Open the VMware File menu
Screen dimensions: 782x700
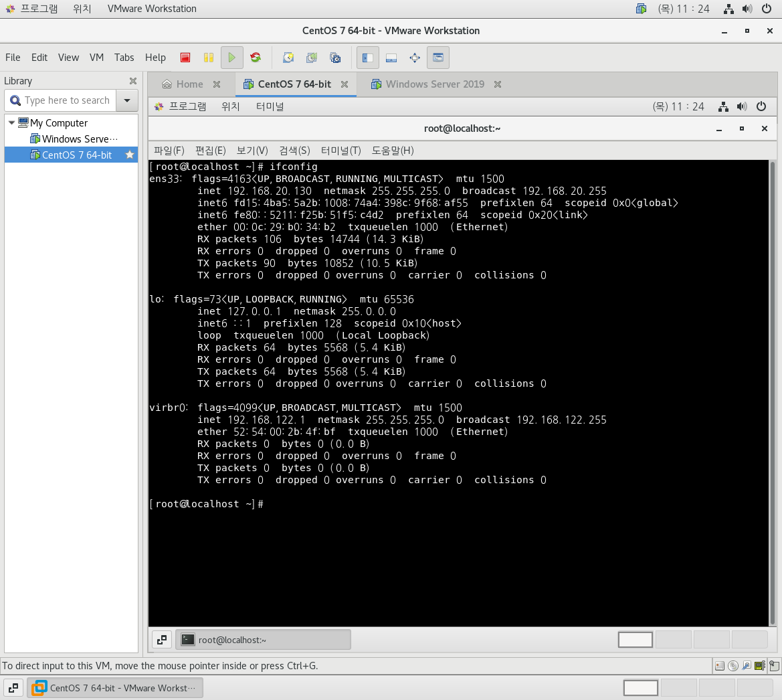coord(13,58)
